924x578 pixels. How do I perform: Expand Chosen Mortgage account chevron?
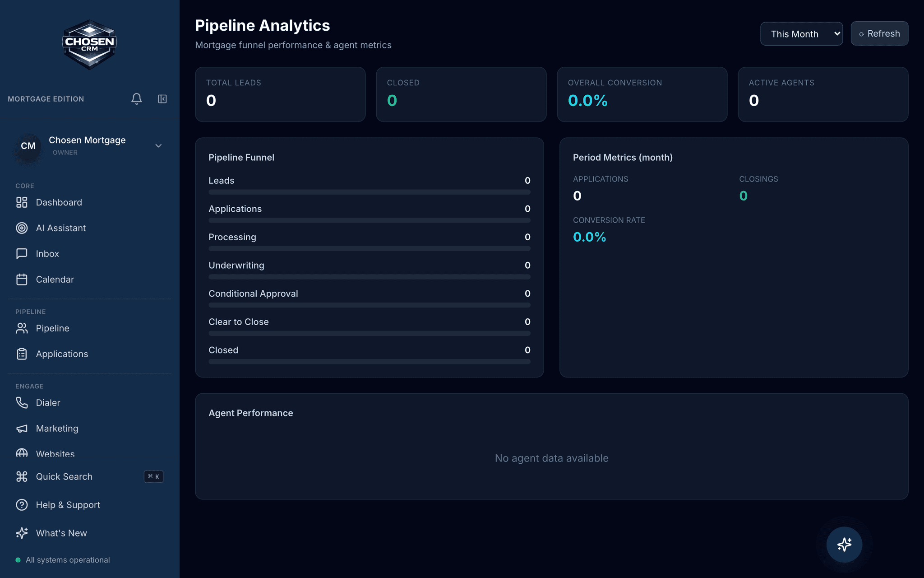coord(158,146)
